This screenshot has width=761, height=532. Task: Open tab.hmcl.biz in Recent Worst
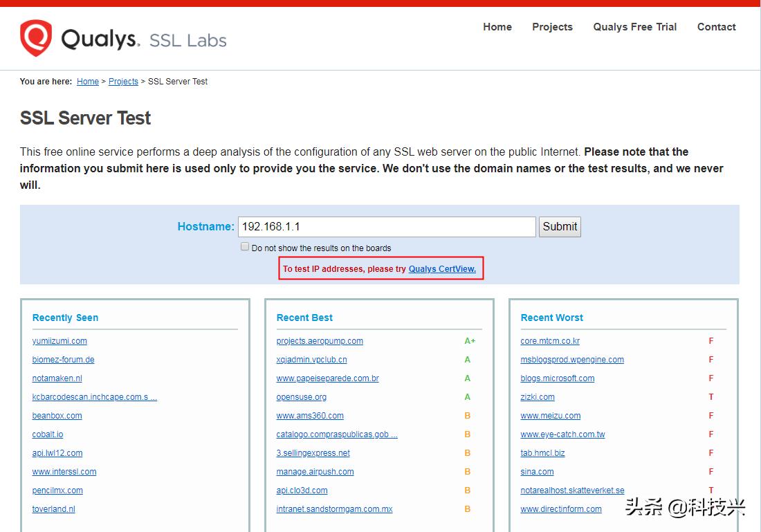point(542,453)
